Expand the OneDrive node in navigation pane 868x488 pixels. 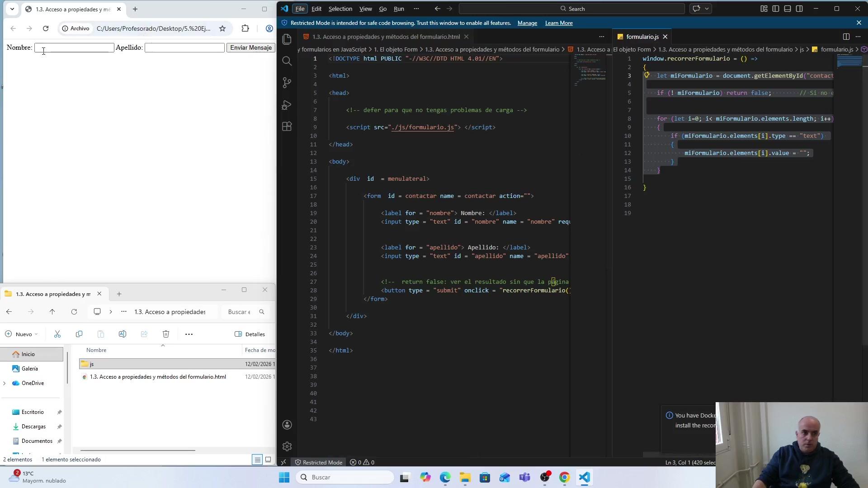click(x=5, y=383)
